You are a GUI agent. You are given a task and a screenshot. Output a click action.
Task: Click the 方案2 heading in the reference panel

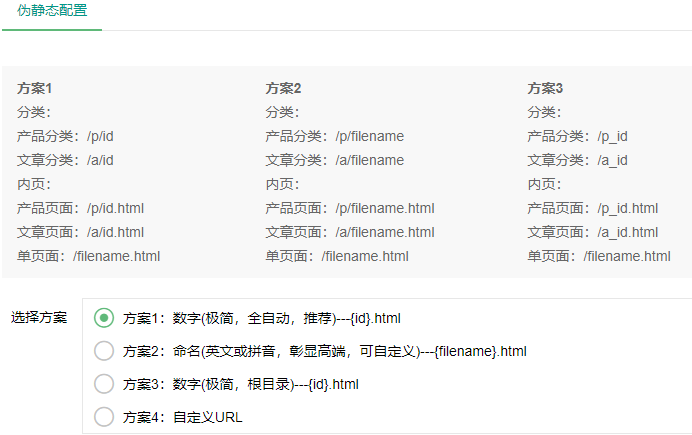[283, 88]
